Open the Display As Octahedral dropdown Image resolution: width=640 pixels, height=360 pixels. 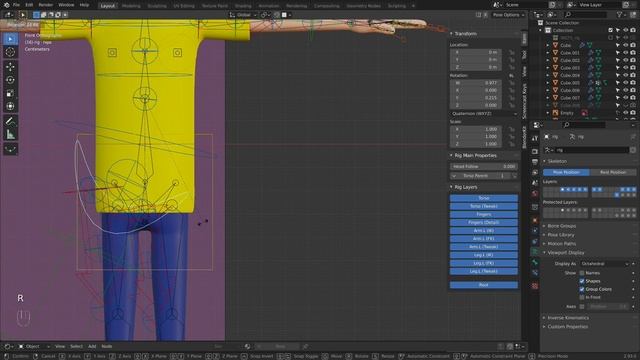(x=604, y=264)
